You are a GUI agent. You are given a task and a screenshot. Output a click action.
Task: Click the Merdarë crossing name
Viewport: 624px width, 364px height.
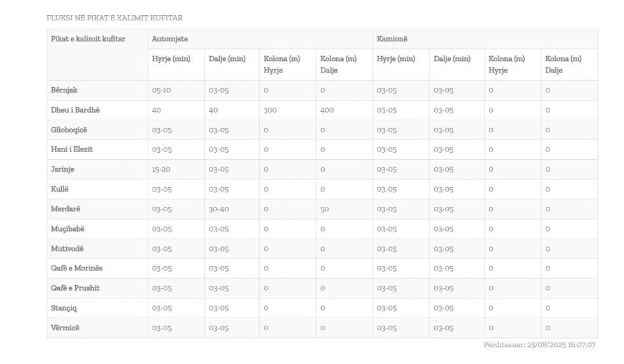pos(65,209)
